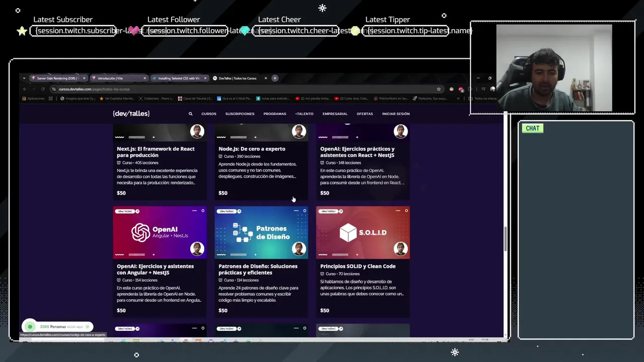Open the Ver Capitana Marvel bookmark
The height and width of the screenshot is (362, 644).
pyautogui.click(x=117, y=99)
